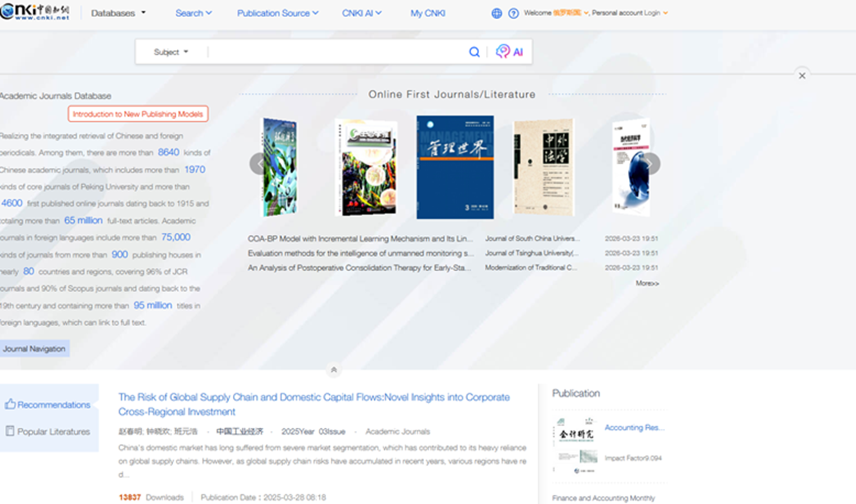Viewport: 856px width, 504px height.
Task: Show previous journals in carousel
Action: 259,164
